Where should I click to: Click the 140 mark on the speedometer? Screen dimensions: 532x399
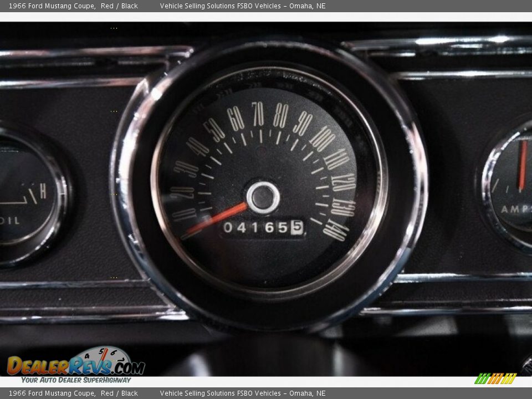click(336, 231)
